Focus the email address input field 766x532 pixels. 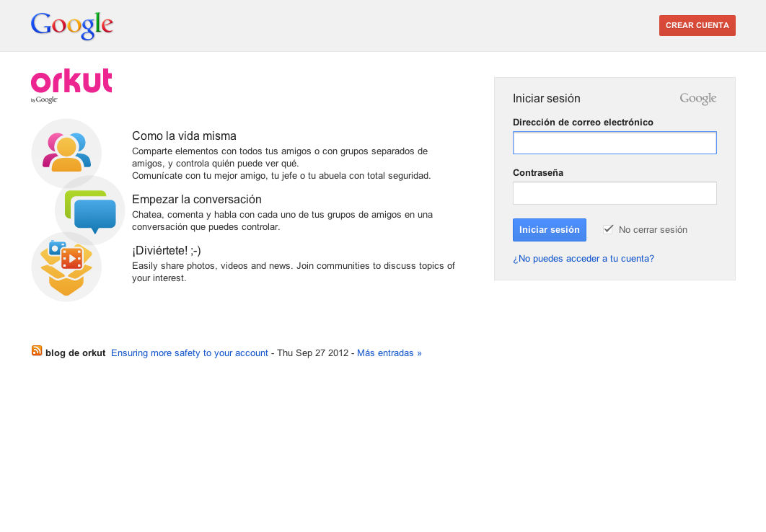tap(615, 143)
